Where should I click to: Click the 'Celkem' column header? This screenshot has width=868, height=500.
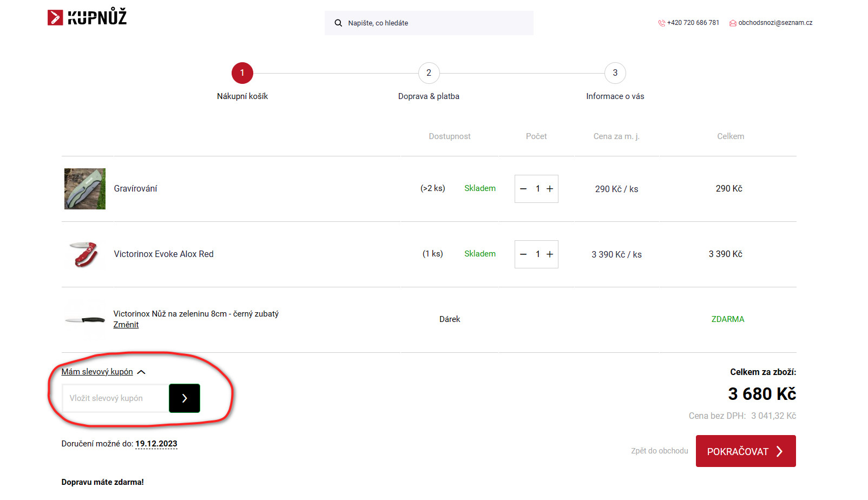(731, 136)
